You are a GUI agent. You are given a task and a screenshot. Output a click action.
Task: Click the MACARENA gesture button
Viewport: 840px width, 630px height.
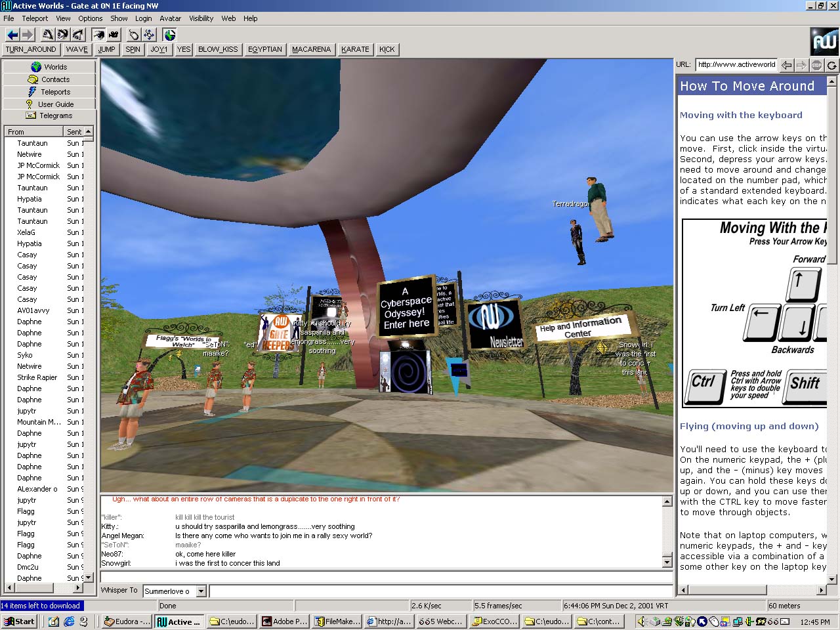pyautogui.click(x=311, y=49)
